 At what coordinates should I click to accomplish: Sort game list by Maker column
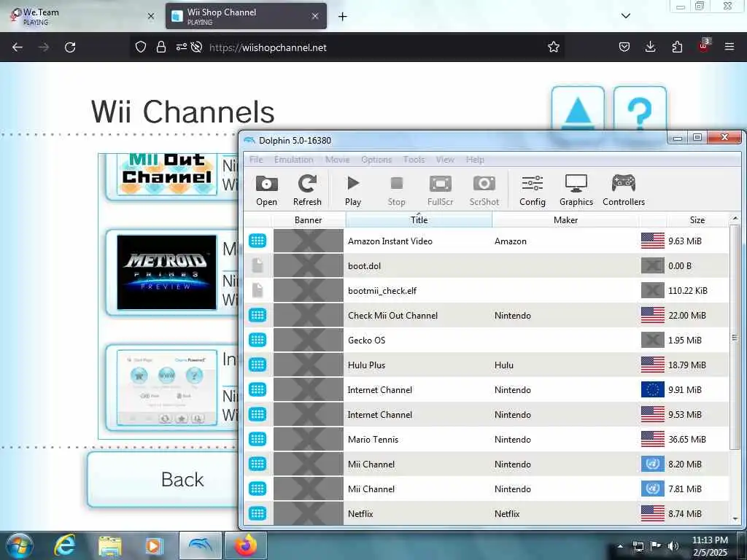coord(565,220)
